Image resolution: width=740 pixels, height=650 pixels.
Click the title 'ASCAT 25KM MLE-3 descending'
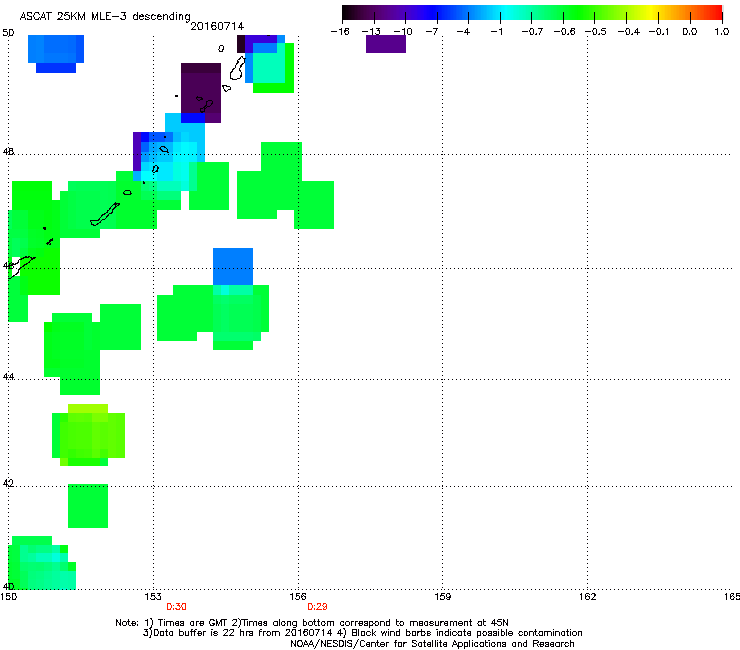coord(105,17)
